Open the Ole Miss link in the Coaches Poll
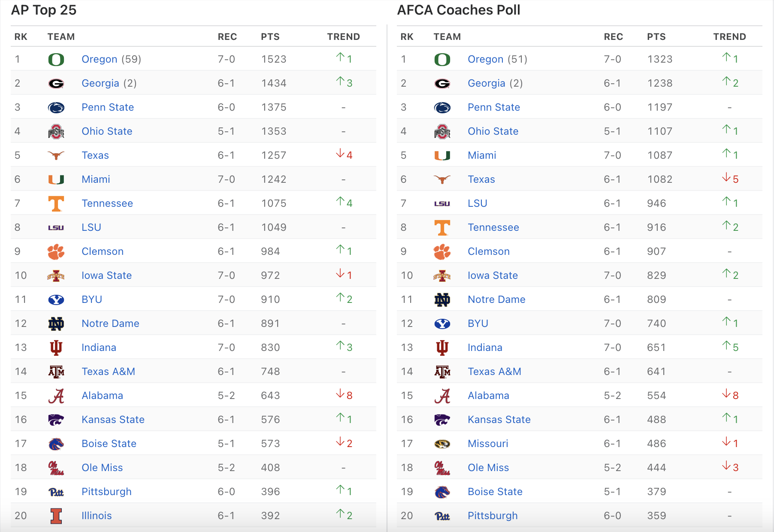 [488, 468]
